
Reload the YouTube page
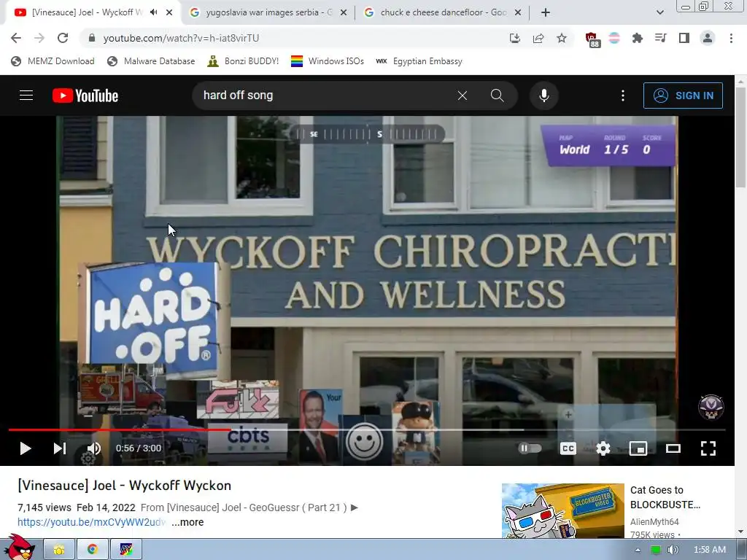point(63,38)
